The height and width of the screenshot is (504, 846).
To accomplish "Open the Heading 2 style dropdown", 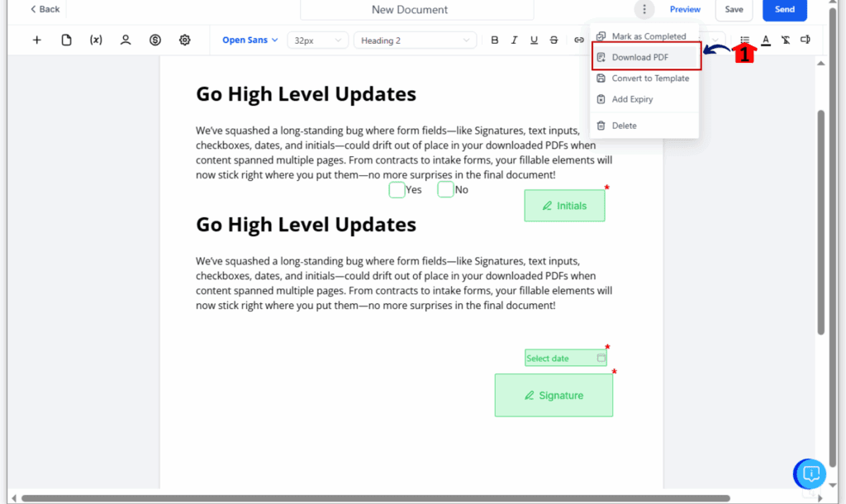I will 415,40.
